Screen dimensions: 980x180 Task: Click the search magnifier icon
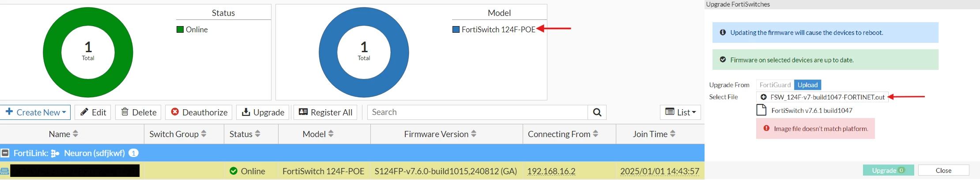pos(597,112)
